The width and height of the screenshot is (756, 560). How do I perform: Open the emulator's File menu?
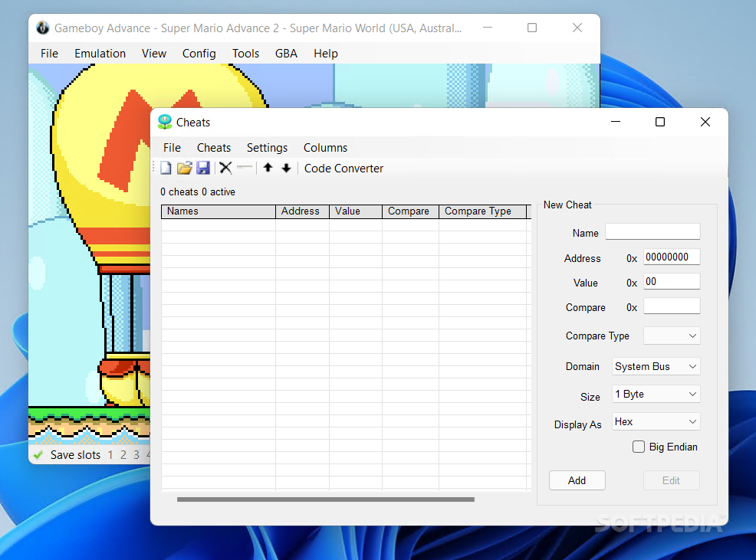(49, 54)
